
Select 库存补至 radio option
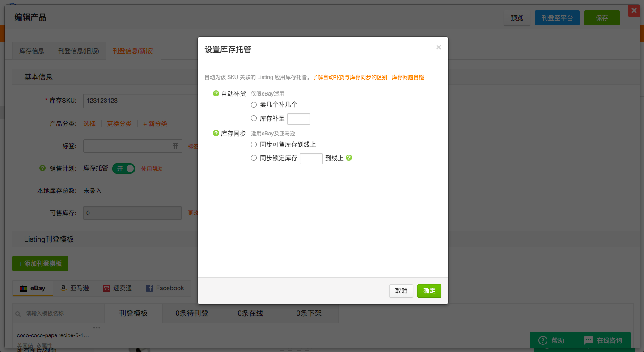[x=254, y=118]
